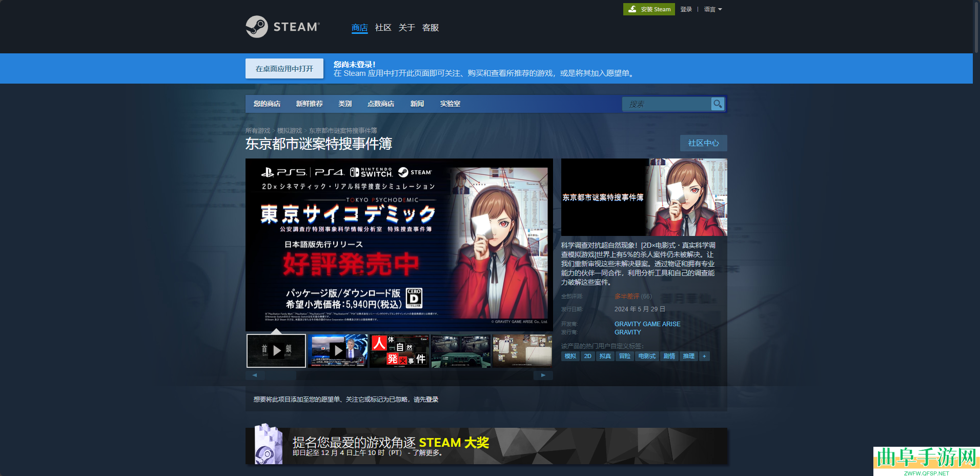Click the 拟真 tag
Viewport: 980px width, 476px height.
click(605, 356)
